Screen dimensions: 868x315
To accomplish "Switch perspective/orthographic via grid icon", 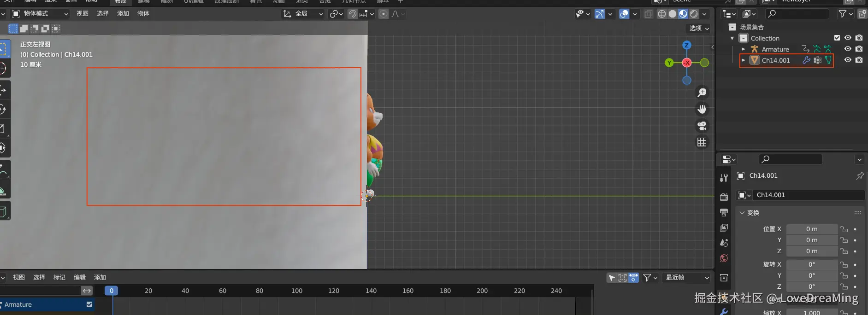I will click(x=702, y=142).
